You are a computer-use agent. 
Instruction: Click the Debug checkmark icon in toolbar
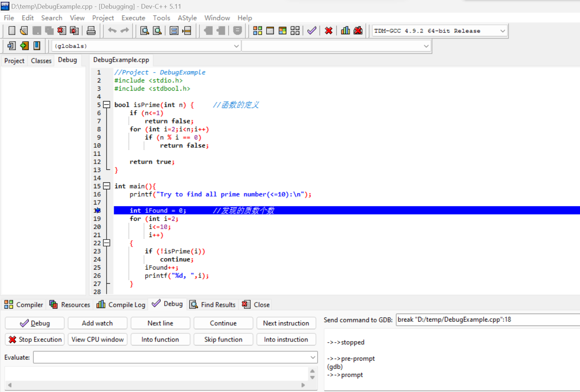pos(312,31)
